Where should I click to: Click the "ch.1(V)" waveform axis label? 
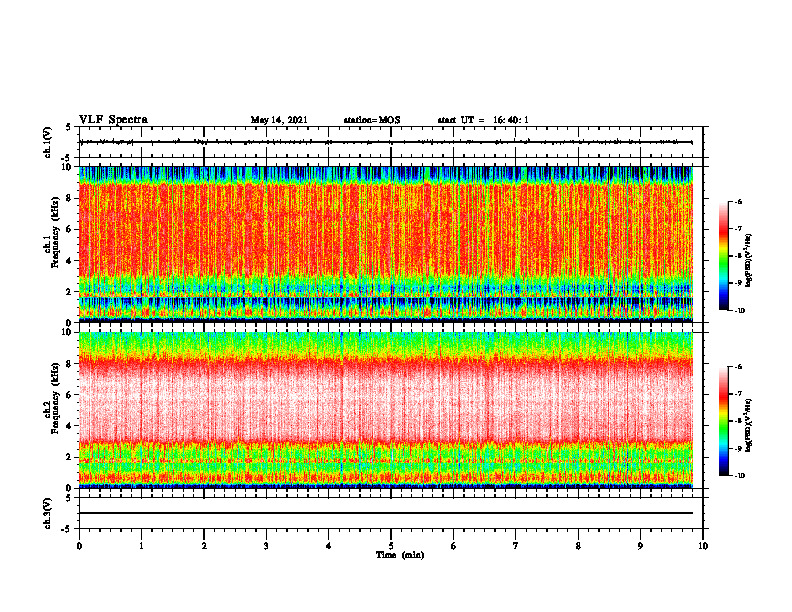tap(48, 142)
